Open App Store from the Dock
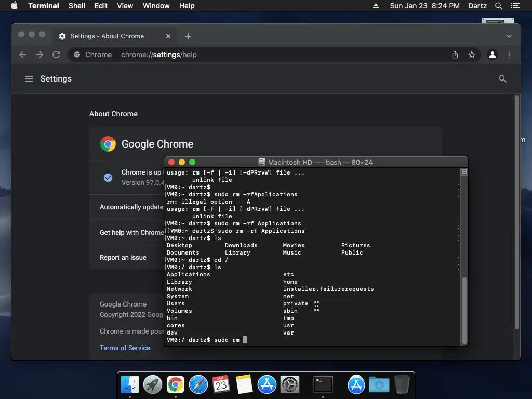This screenshot has width=532, height=399. tap(267, 385)
